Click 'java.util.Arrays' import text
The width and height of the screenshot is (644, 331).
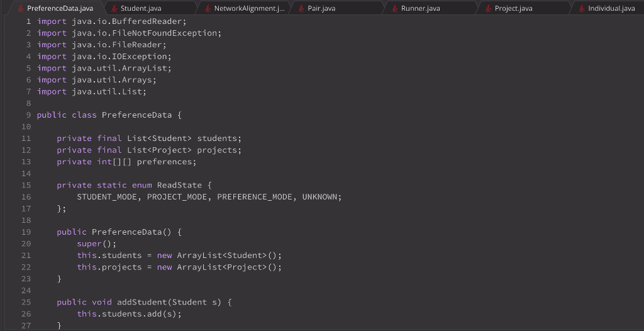click(x=112, y=80)
